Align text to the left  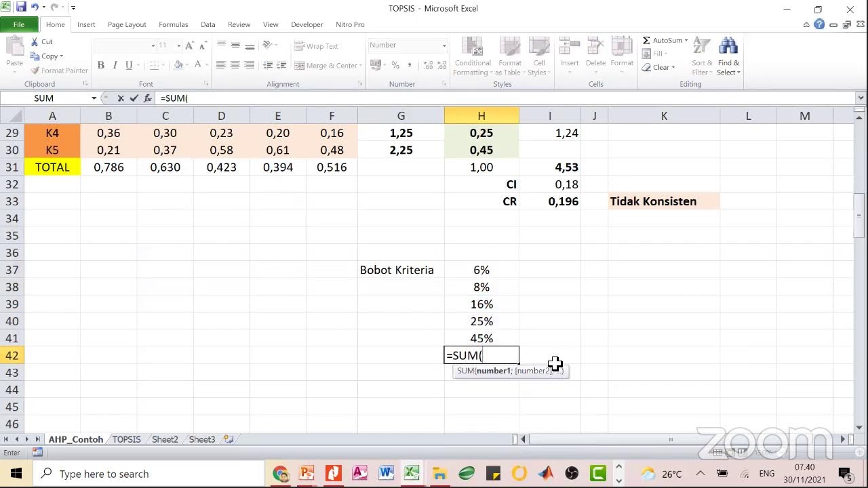220,65
